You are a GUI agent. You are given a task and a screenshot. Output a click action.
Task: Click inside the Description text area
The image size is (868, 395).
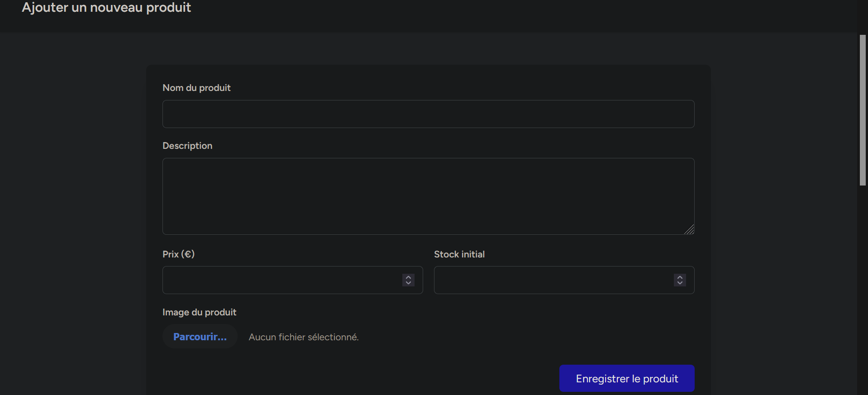point(428,196)
